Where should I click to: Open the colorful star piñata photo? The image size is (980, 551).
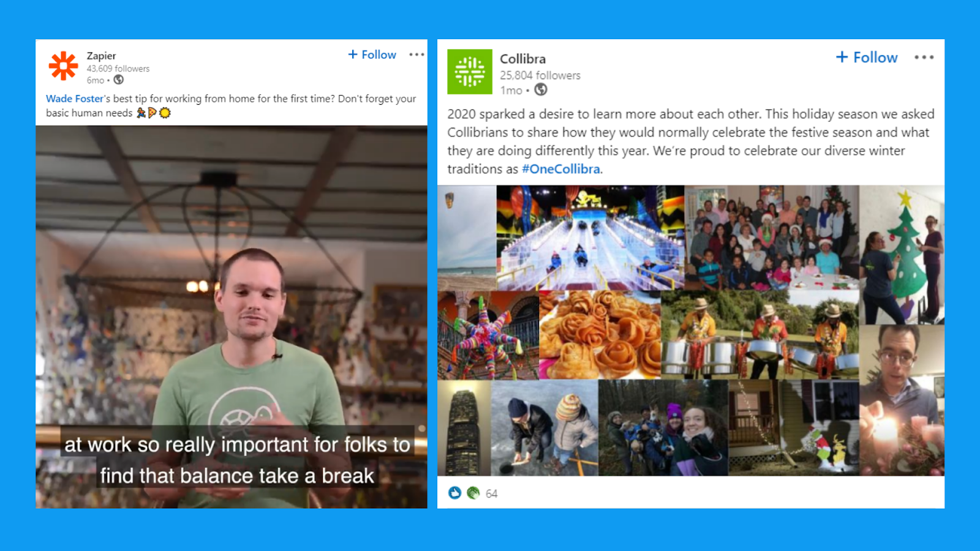click(x=488, y=335)
